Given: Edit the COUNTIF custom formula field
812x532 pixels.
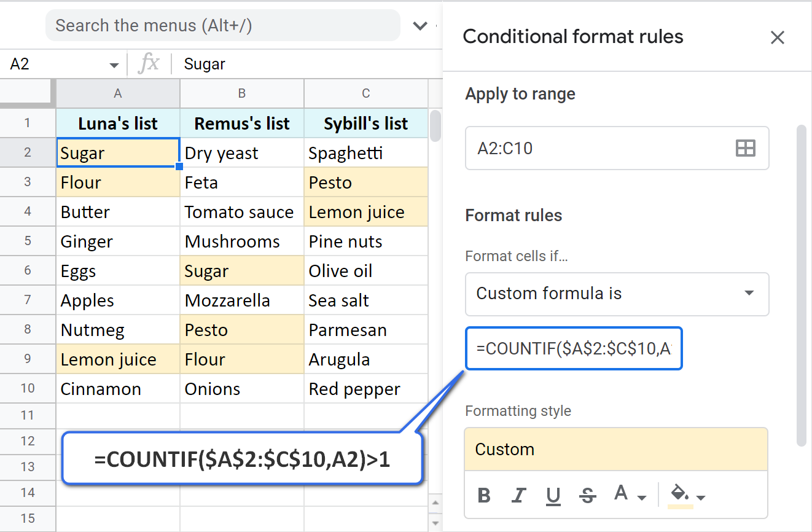Looking at the screenshot, I should click(574, 348).
